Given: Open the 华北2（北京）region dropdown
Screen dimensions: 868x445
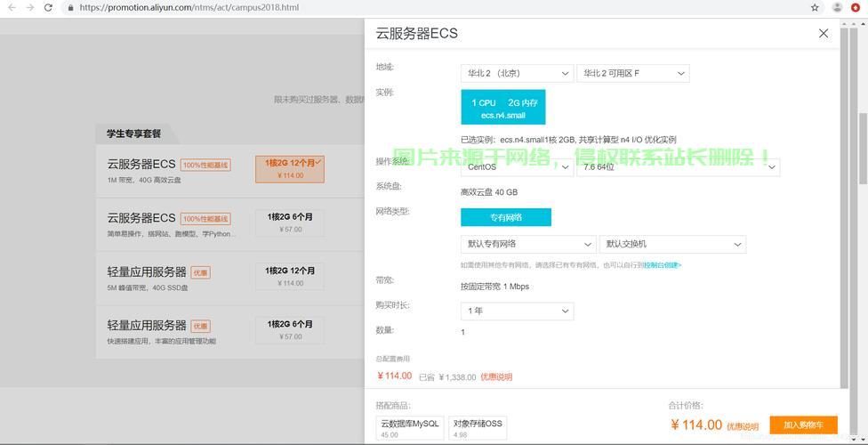Looking at the screenshot, I should pyautogui.click(x=517, y=73).
